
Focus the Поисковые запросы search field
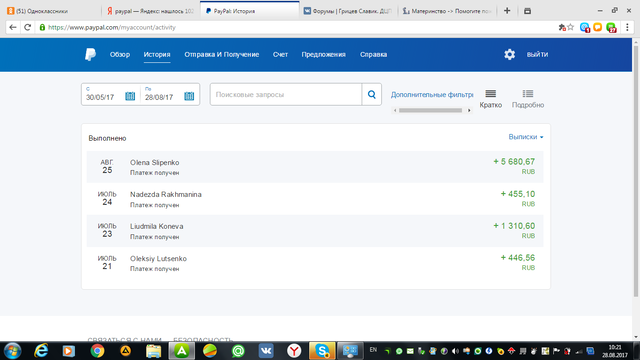[x=286, y=94]
